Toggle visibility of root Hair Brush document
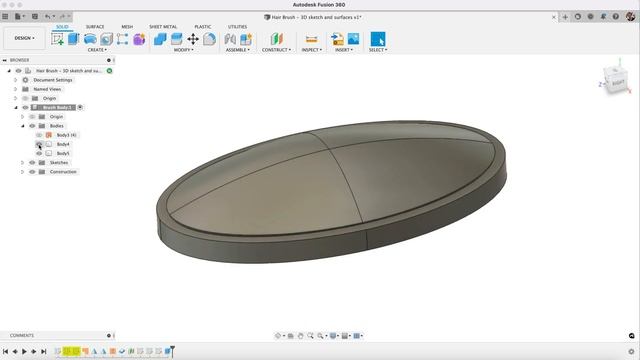This screenshot has width=640, height=360. (x=18, y=71)
